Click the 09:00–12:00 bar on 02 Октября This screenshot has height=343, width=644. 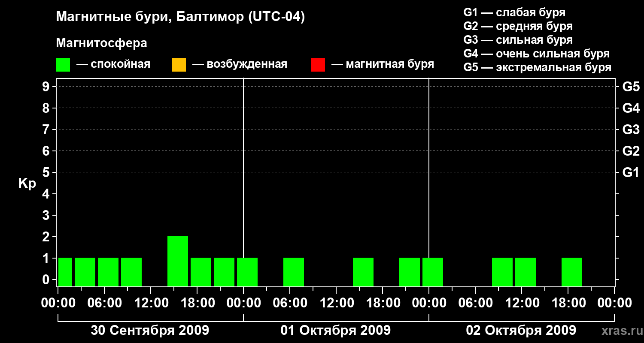[502, 272]
